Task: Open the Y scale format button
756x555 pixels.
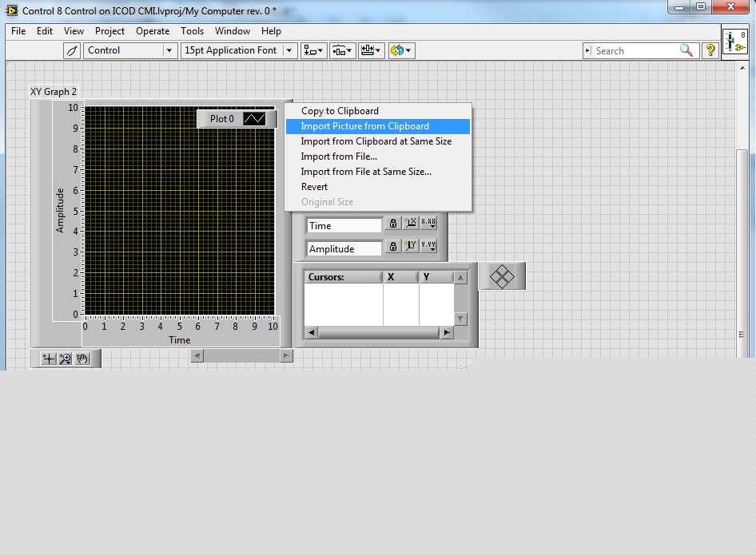Action: pos(428,246)
